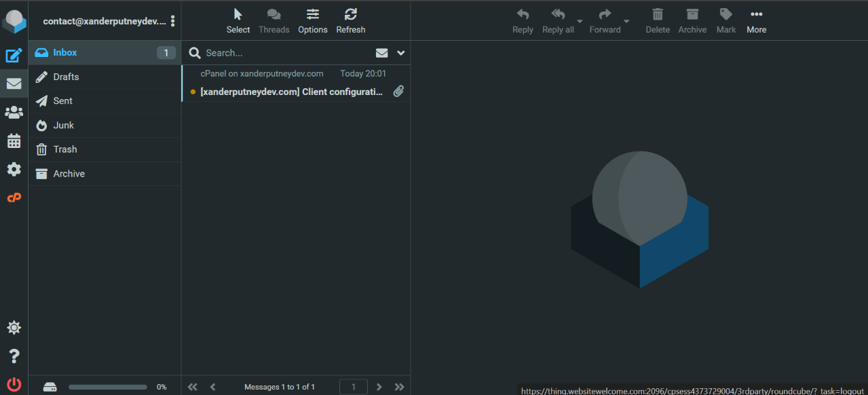The image size is (868, 395).
Task: Jump to the last page of messages
Action: click(399, 387)
